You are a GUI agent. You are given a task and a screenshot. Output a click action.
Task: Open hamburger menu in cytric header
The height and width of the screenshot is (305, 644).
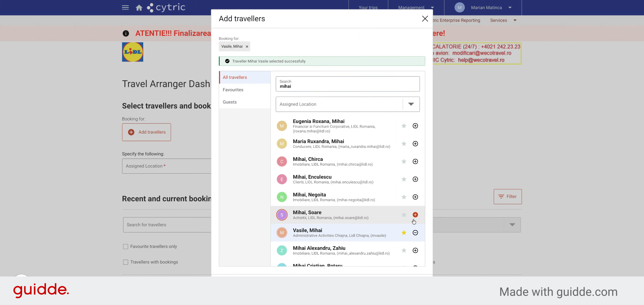click(x=125, y=7)
